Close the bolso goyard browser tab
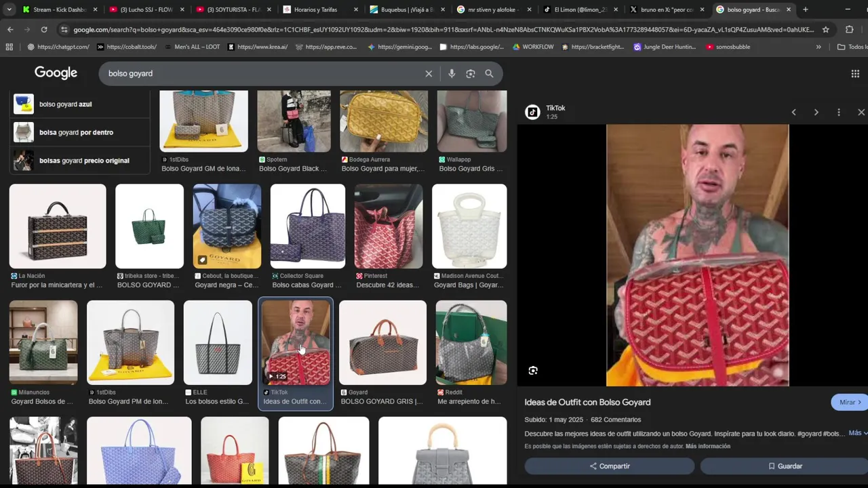 tap(789, 9)
